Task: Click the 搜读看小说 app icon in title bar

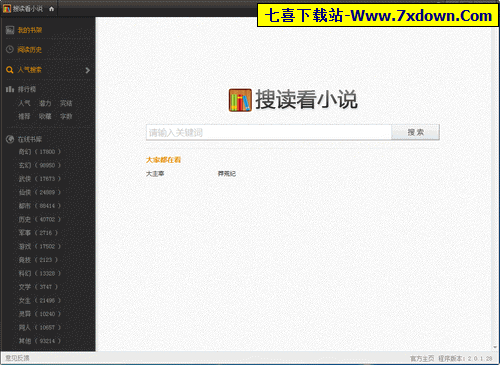Action: point(7,9)
